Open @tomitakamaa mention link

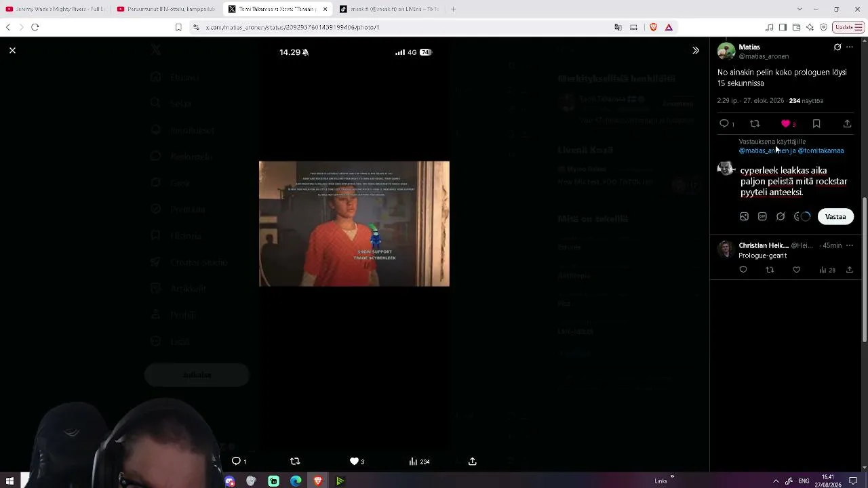pyautogui.click(x=821, y=150)
